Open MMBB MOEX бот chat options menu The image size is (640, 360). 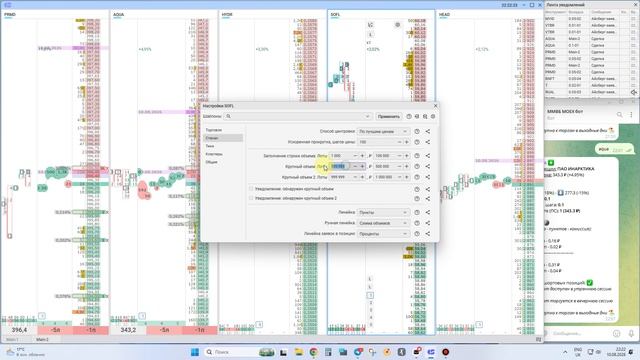(x=631, y=115)
